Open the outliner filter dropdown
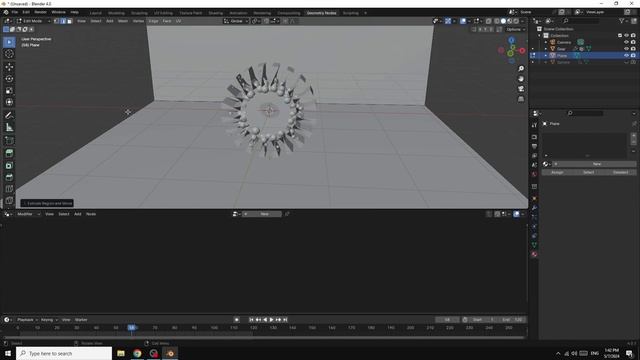Image resolution: width=640 pixels, height=360 pixels. click(x=623, y=20)
